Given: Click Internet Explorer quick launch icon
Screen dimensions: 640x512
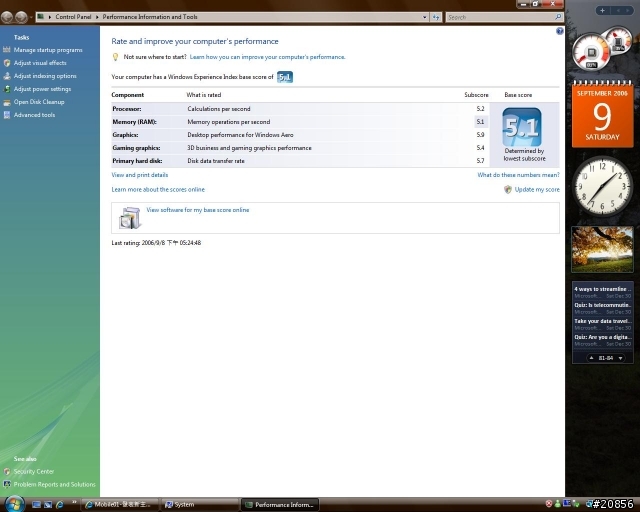Looking at the screenshot, I should click(60, 505).
